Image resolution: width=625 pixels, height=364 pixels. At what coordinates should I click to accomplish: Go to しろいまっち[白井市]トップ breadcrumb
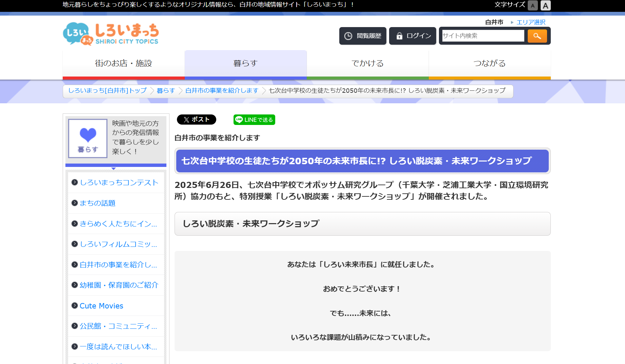[x=107, y=90]
